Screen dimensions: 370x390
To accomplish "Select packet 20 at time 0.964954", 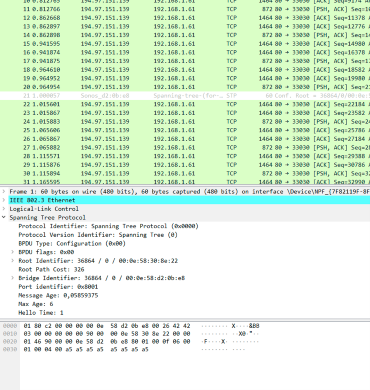I will 185,87.
